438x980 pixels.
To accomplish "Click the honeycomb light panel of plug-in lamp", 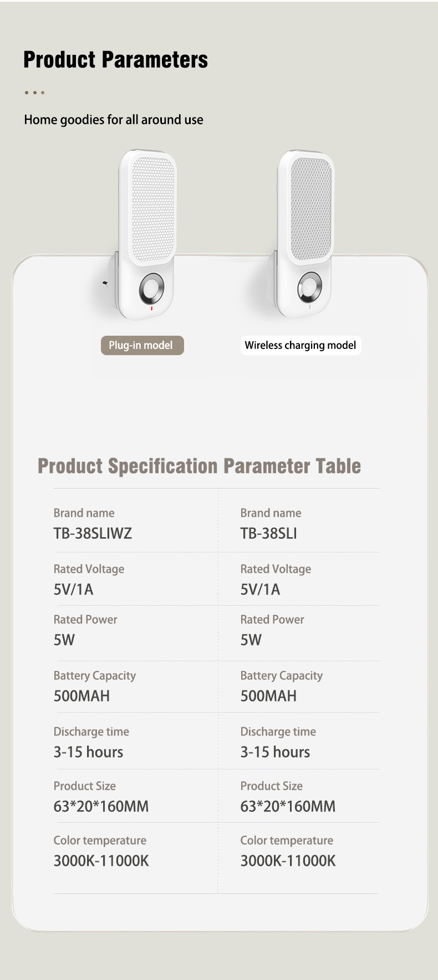I will 152,209.
